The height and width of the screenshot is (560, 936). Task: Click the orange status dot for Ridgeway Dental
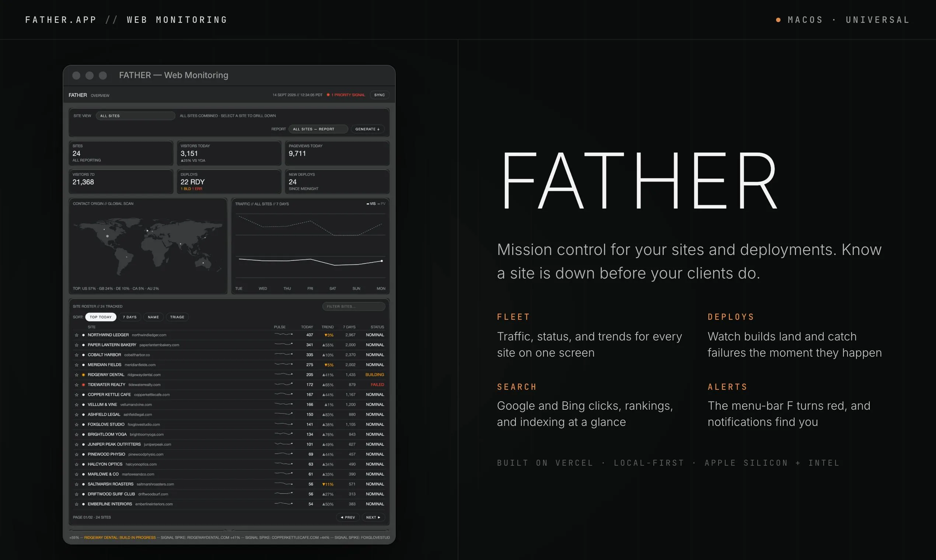[x=83, y=375]
